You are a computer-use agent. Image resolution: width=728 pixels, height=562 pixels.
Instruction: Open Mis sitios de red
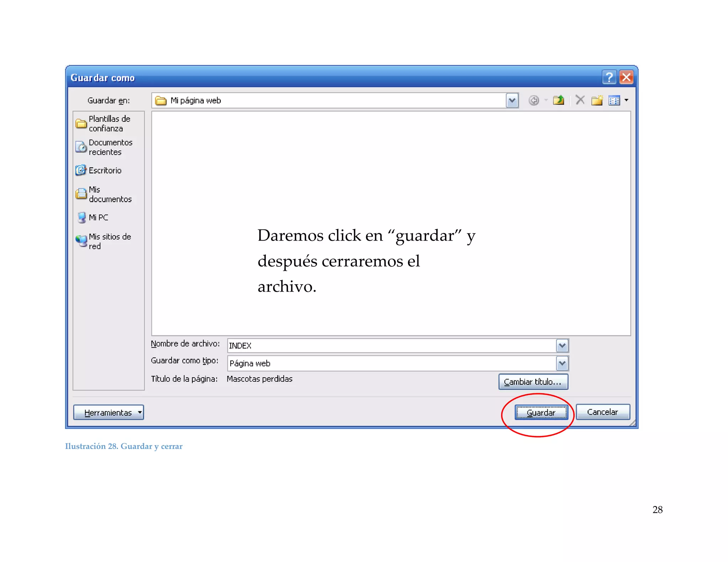pyautogui.click(x=104, y=241)
